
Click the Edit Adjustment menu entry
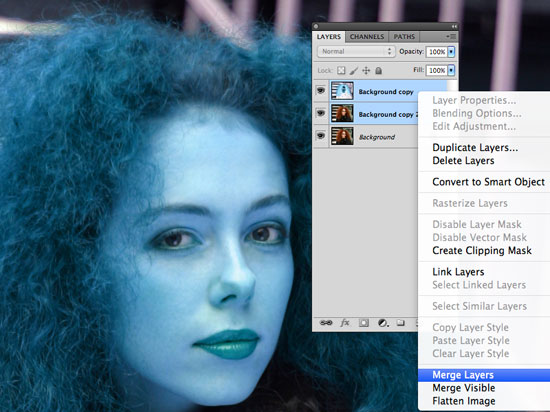pyautogui.click(x=484, y=126)
